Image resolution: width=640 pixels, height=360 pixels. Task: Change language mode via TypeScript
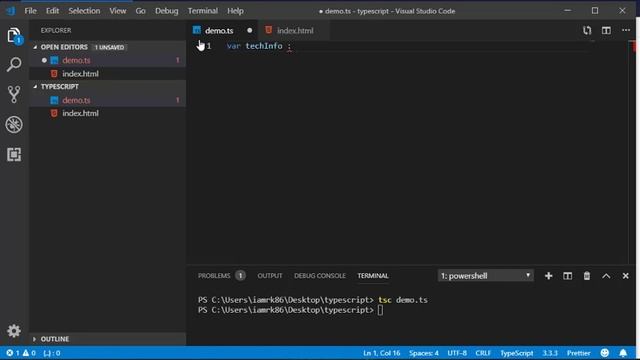click(517, 353)
